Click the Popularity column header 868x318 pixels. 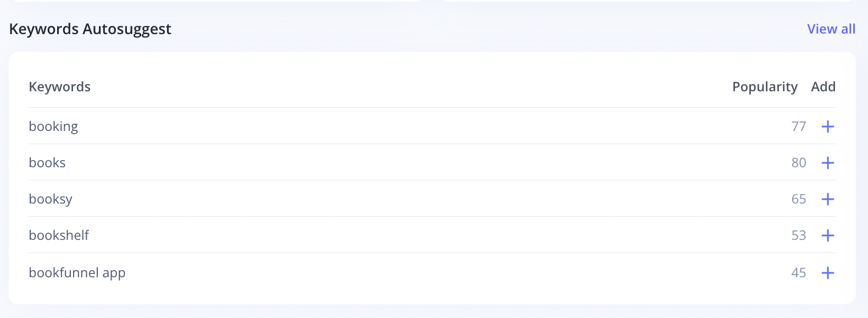point(765,87)
